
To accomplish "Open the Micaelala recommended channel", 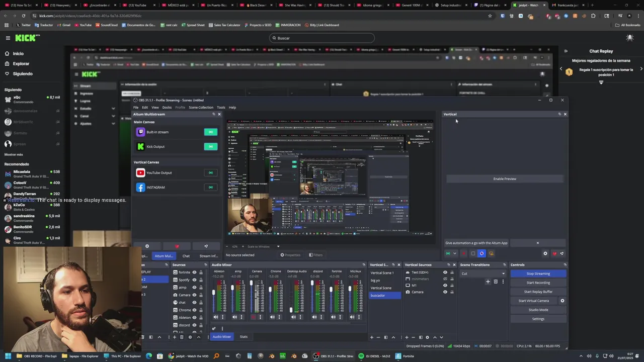I will 32,173.
